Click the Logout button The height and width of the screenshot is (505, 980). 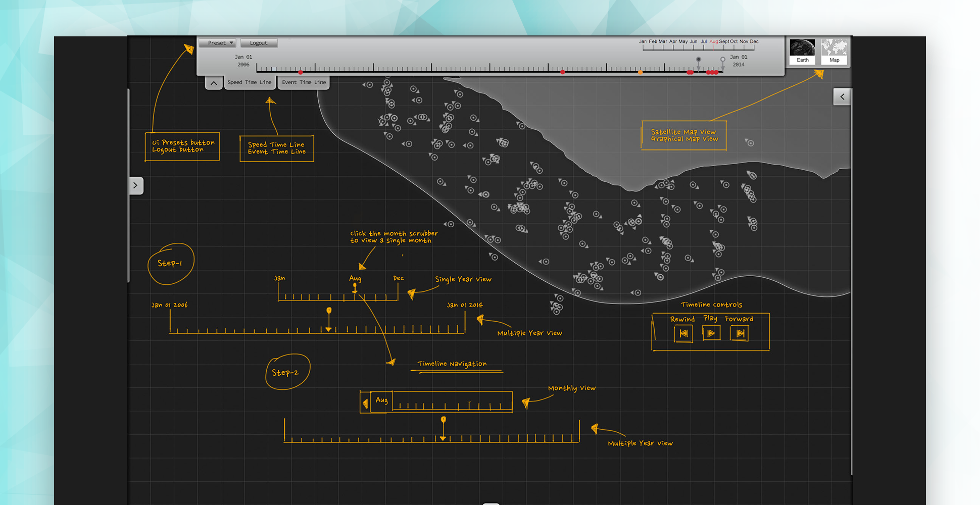click(259, 43)
